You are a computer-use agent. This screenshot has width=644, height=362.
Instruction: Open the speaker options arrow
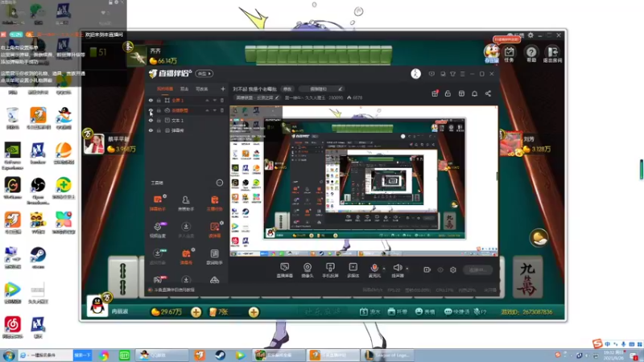pyautogui.click(x=407, y=269)
